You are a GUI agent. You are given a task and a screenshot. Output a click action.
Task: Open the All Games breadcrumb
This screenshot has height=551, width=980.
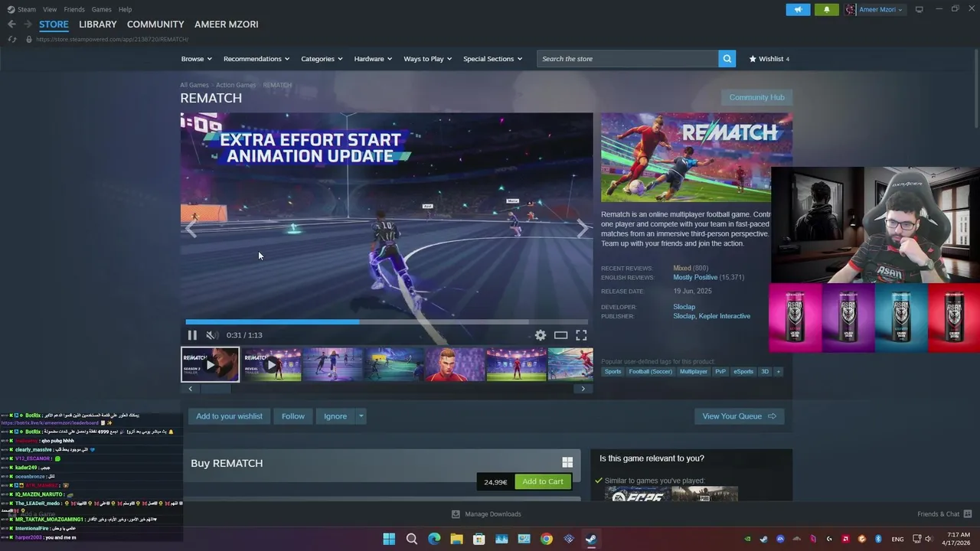pos(194,85)
